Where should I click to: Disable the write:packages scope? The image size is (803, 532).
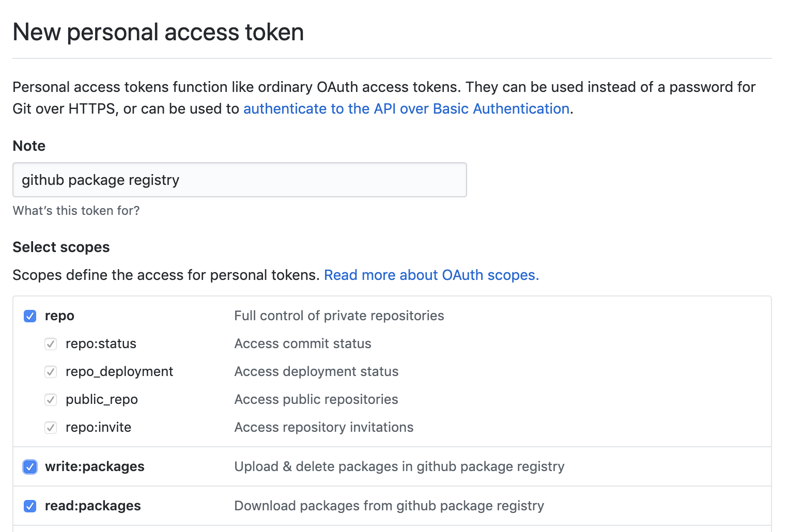pos(29,466)
